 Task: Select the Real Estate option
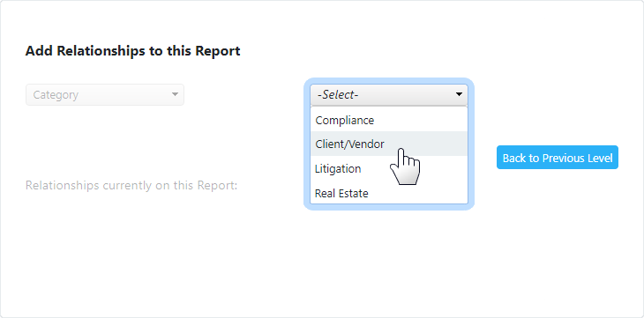(388, 192)
